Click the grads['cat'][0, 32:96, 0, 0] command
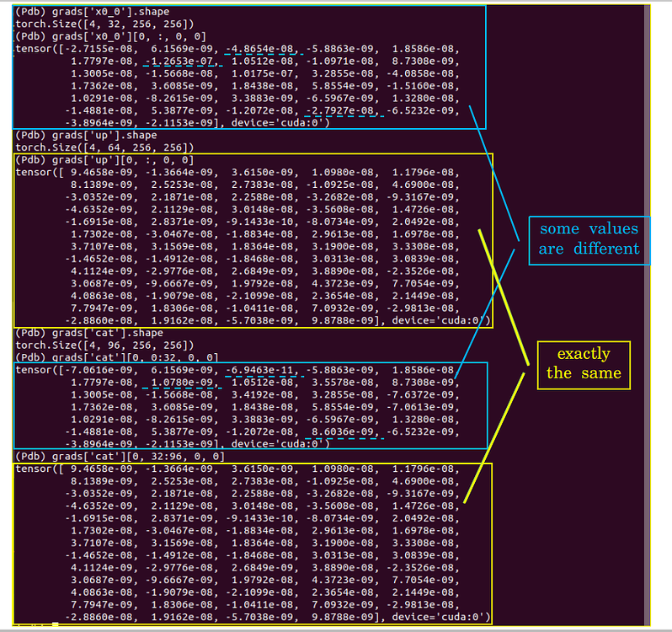Screen dimensions: 672x632 click(120, 456)
